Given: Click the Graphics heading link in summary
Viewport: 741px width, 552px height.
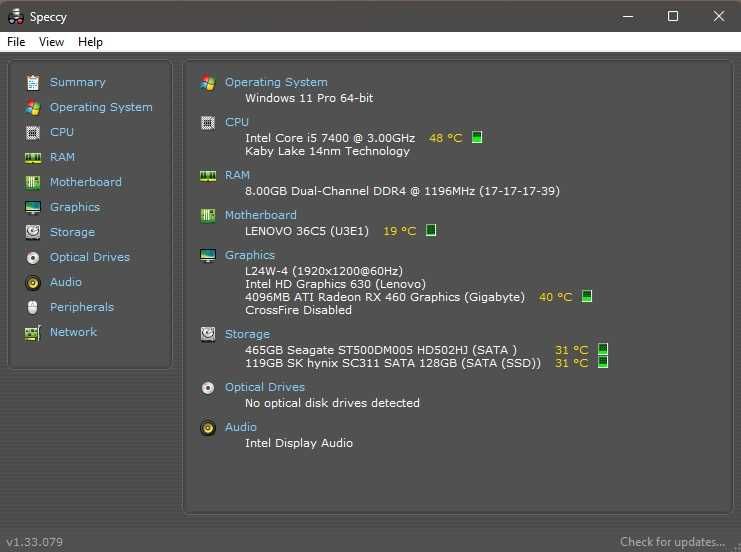Looking at the screenshot, I should [x=250, y=255].
